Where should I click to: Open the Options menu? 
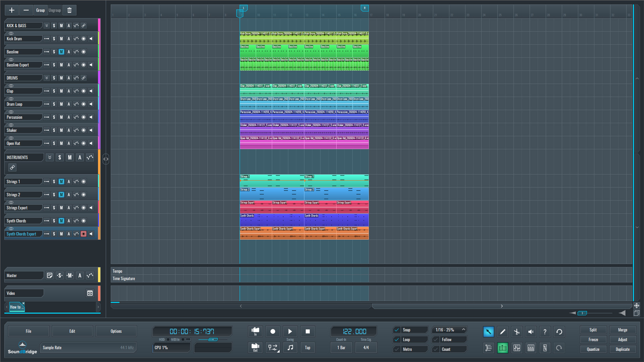116,331
